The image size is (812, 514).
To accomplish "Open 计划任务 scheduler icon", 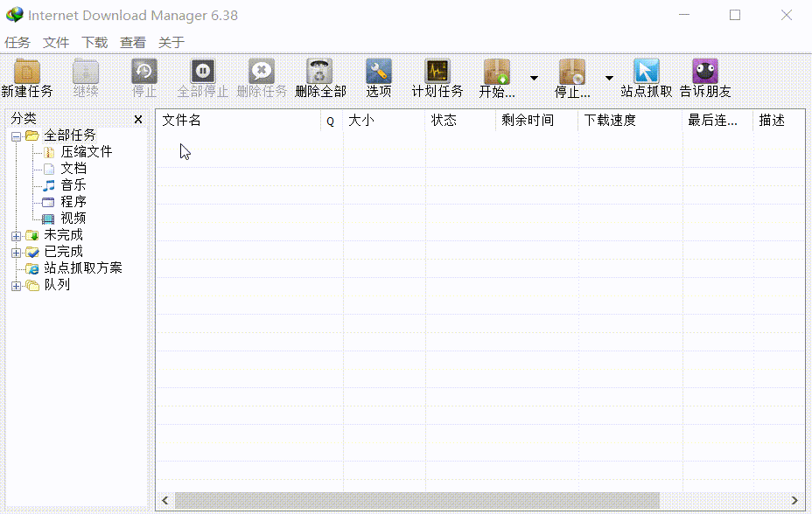I will coord(437,72).
